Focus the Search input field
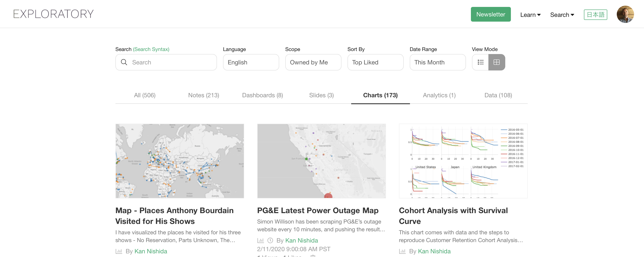Viewport: 644px width, 257px height. [x=166, y=62]
